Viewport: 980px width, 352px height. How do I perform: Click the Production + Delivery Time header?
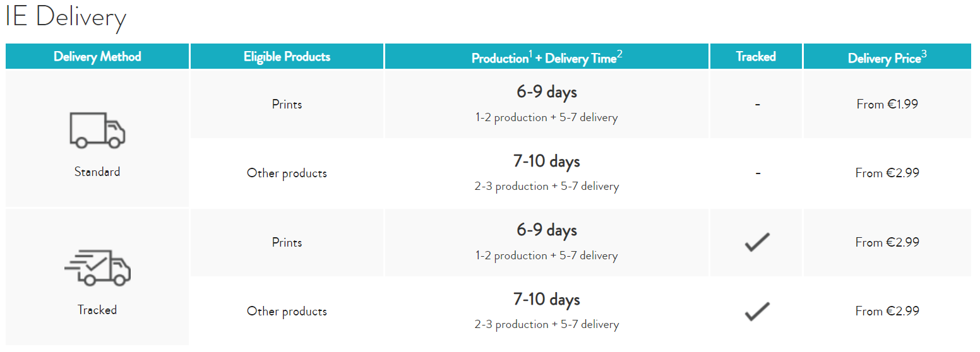(x=547, y=56)
